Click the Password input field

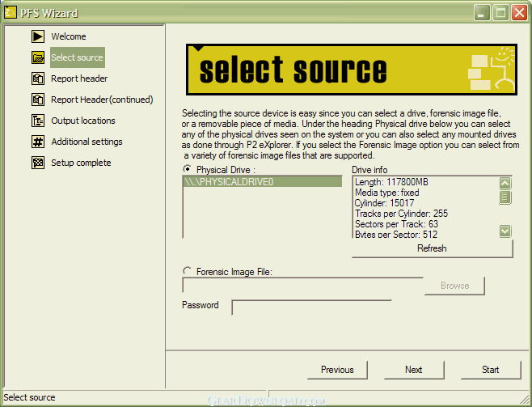pyautogui.click(x=311, y=307)
